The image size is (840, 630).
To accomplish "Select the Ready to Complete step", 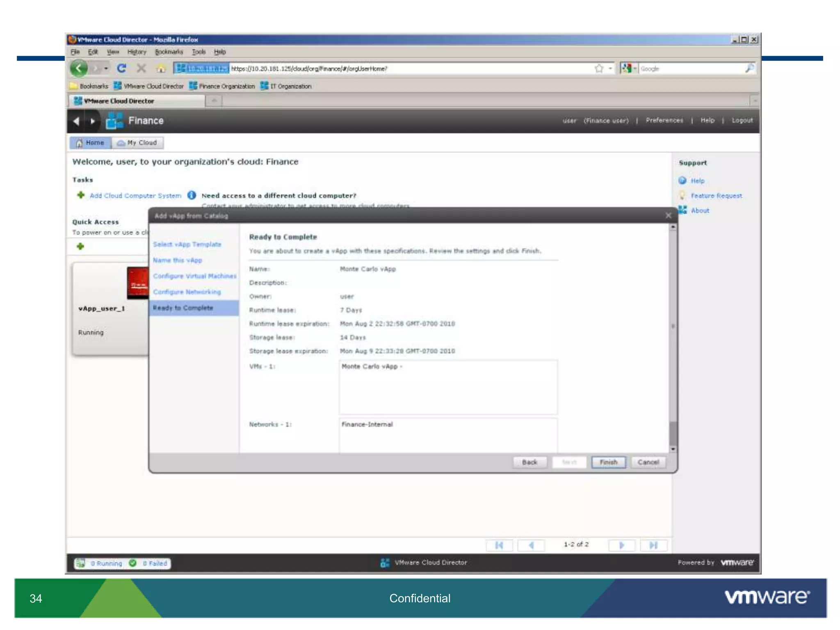I will coord(194,308).
